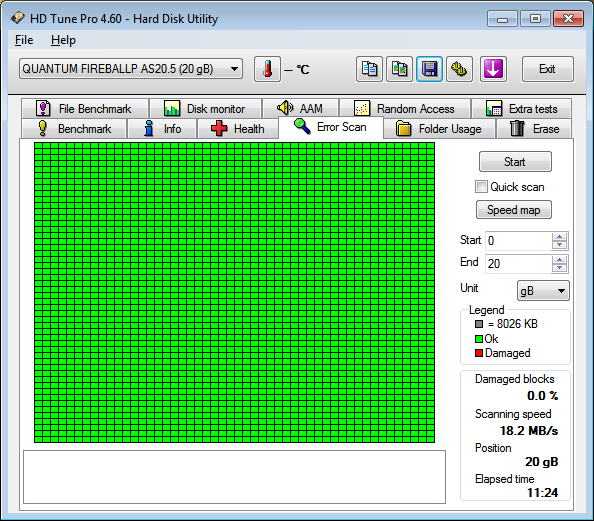This screenshot has height=521, width=594.
Task: Show the Speed map
Action: 514,210
